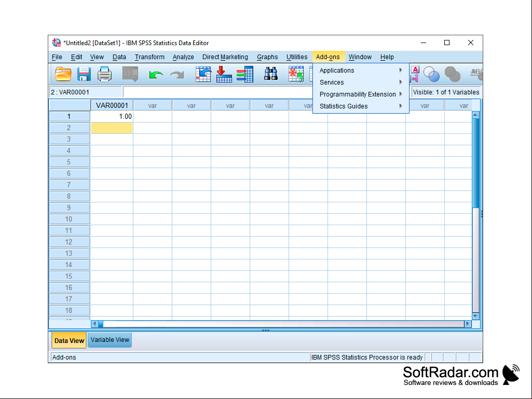Viewport: 532px width, 399px height.
Task: Click the vertical scrollbar thumb
Action: click(475, 163)
